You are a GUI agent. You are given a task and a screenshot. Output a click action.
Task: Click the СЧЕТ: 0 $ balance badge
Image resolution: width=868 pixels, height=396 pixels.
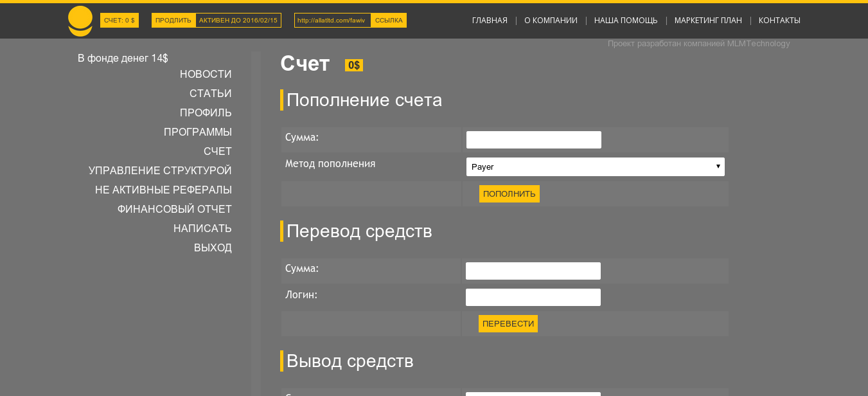120,21
